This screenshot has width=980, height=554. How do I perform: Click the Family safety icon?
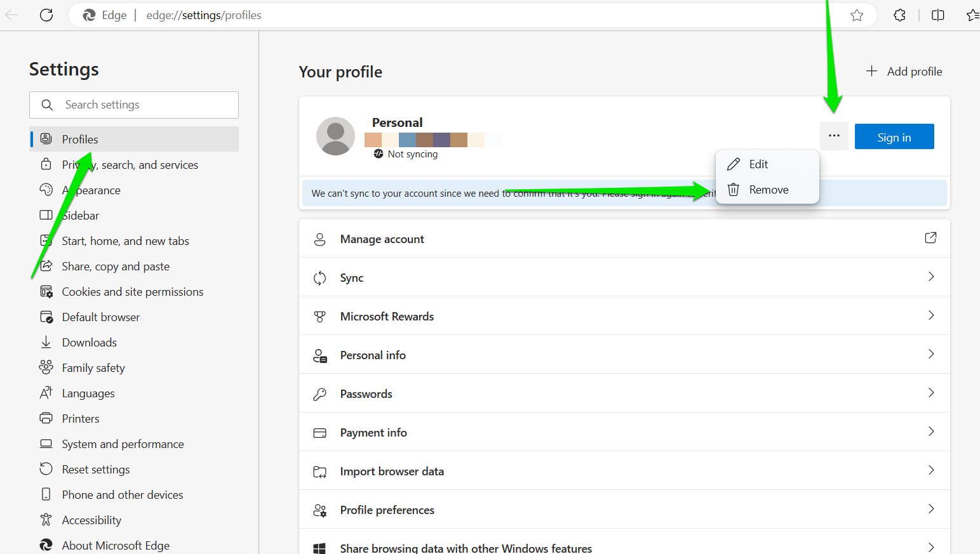pos(46,367)
